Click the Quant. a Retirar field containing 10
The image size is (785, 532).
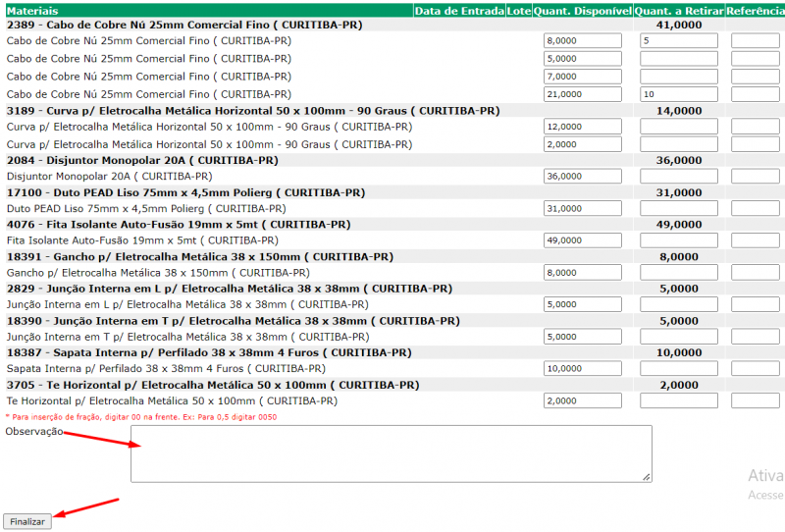click(679, 94)
